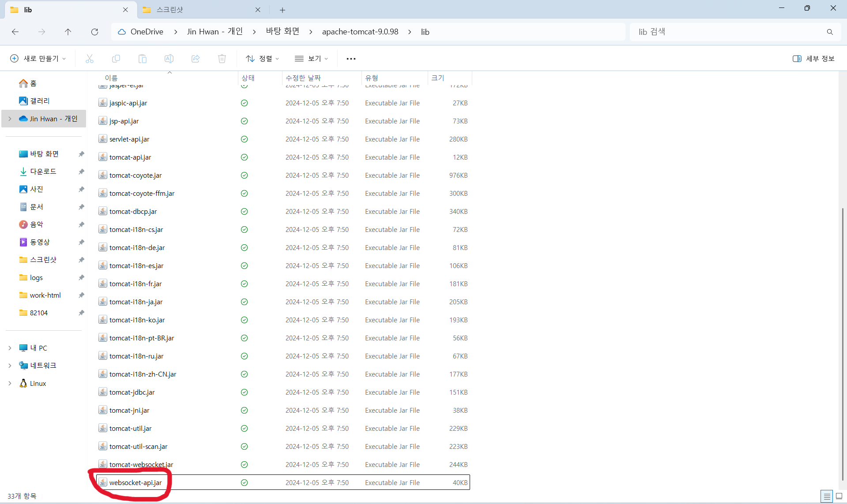
Task: Navigate to 바탕 화면 breadcrumb
Action: click(283, 32)
